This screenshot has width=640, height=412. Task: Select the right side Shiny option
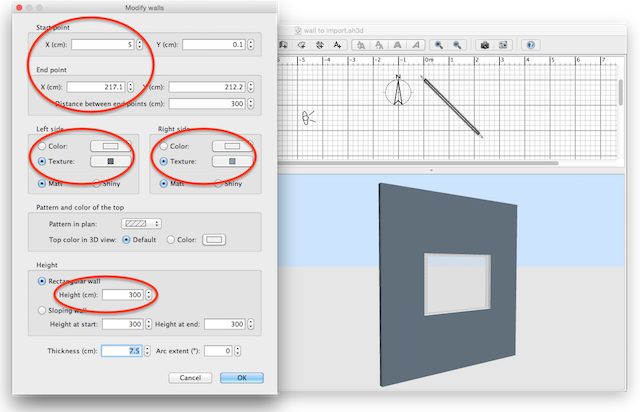(217, 184)
